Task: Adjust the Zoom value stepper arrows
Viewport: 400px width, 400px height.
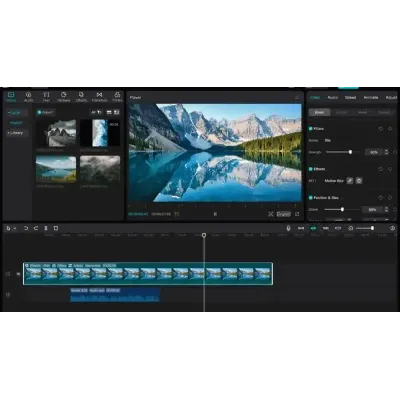Action: tap(386, 210)
